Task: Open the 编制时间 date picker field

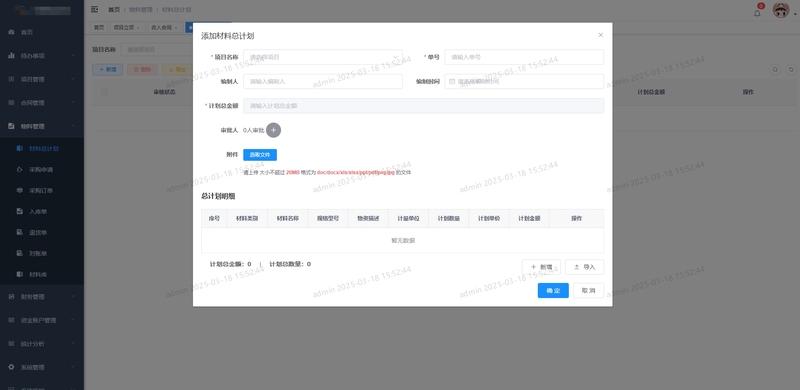Action: (x=524, y=81)
